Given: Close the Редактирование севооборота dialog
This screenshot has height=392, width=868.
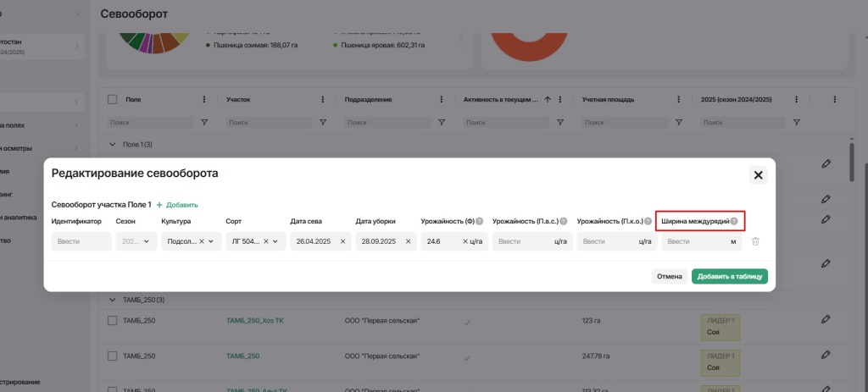Looking at the screenshot, I should point(758,175).
